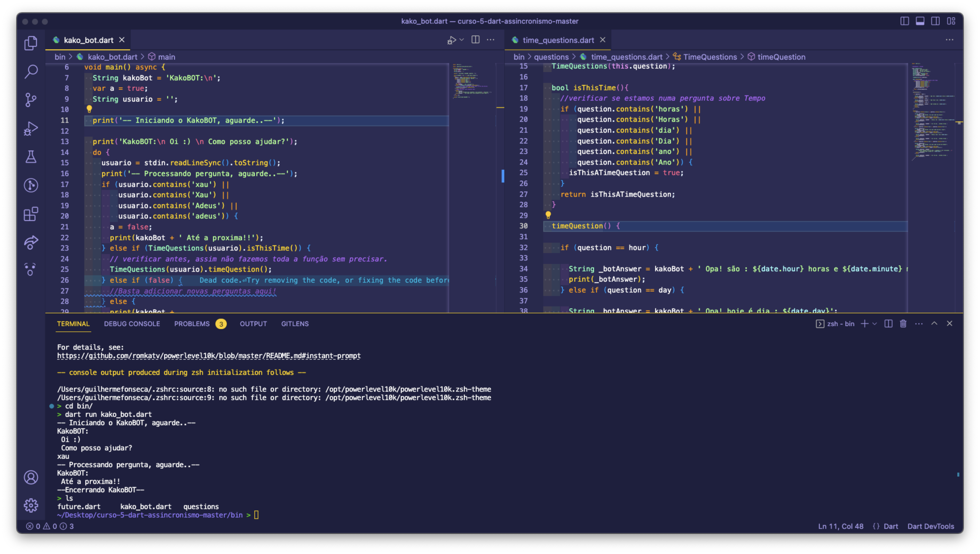
Task: Toggle the secondary side bar layout
Action: (x=935, y=21)
